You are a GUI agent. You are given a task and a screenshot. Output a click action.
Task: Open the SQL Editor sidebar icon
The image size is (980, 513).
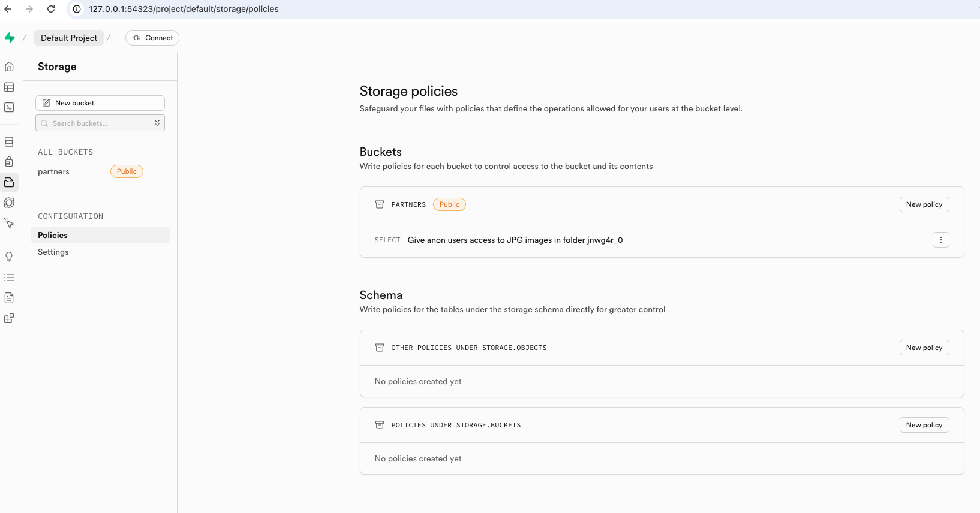(9, 108)
